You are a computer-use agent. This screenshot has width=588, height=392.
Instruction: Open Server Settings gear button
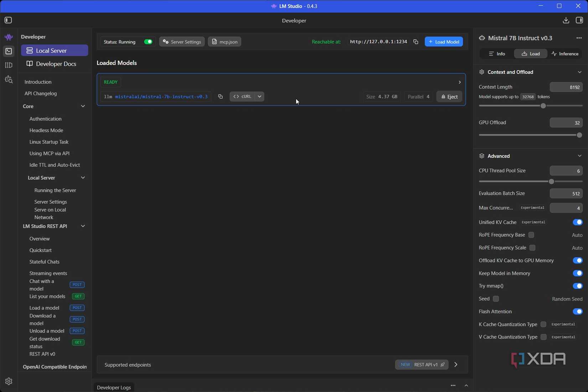(182, 42)
